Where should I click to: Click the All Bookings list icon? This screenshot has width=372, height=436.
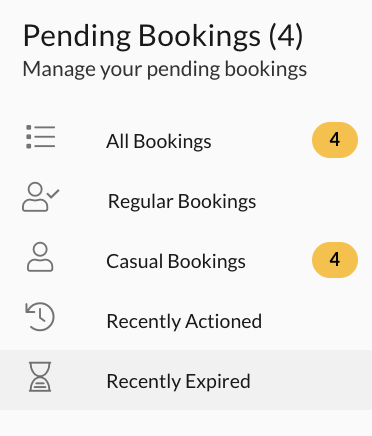(41, 137)
